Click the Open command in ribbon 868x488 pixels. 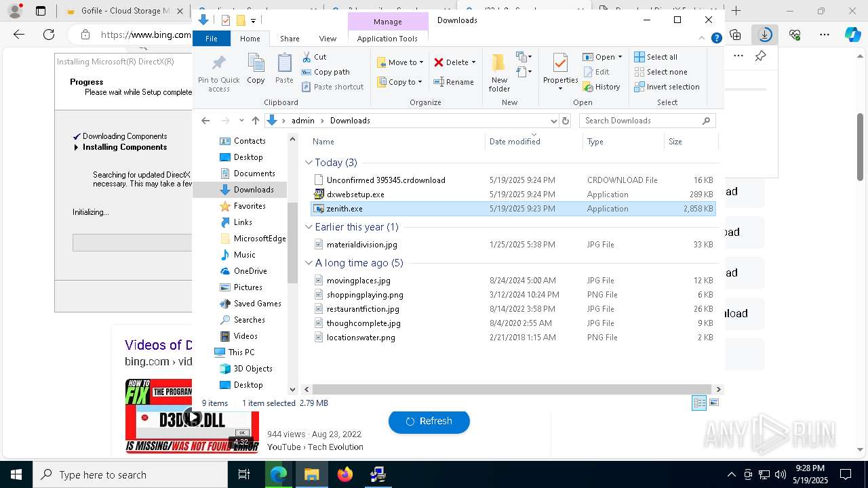tap(602, 57)
